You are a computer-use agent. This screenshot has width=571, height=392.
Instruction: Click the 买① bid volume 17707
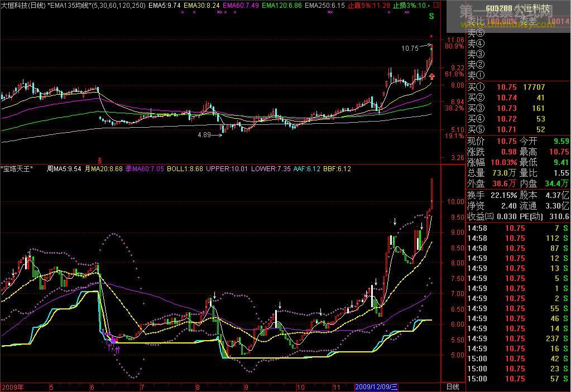(534, 88)
